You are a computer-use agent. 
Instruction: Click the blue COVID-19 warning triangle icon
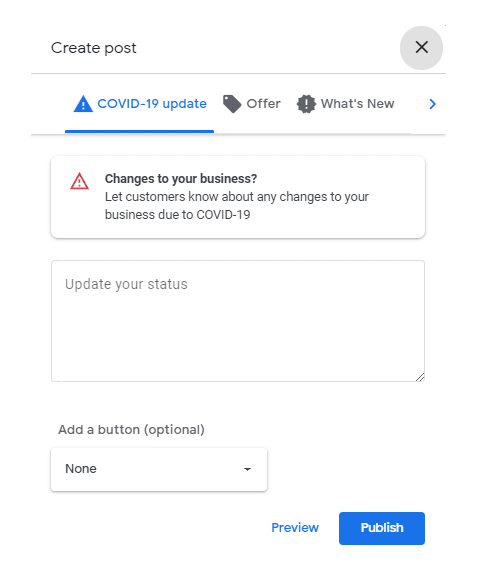click(83, 104)
